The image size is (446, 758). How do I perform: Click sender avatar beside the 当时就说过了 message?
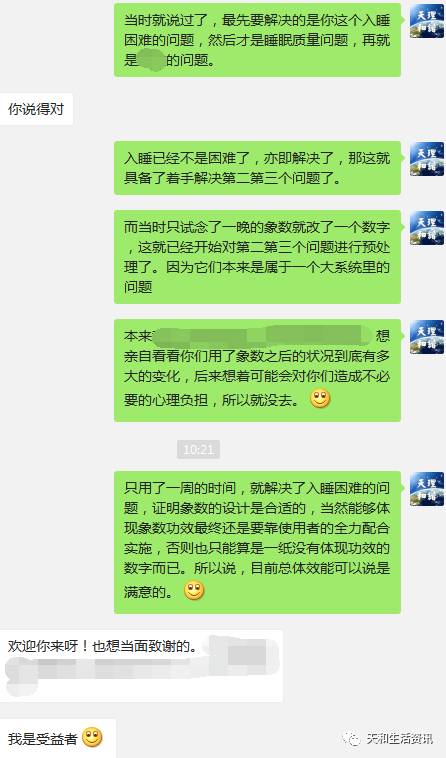pos(427,21)
